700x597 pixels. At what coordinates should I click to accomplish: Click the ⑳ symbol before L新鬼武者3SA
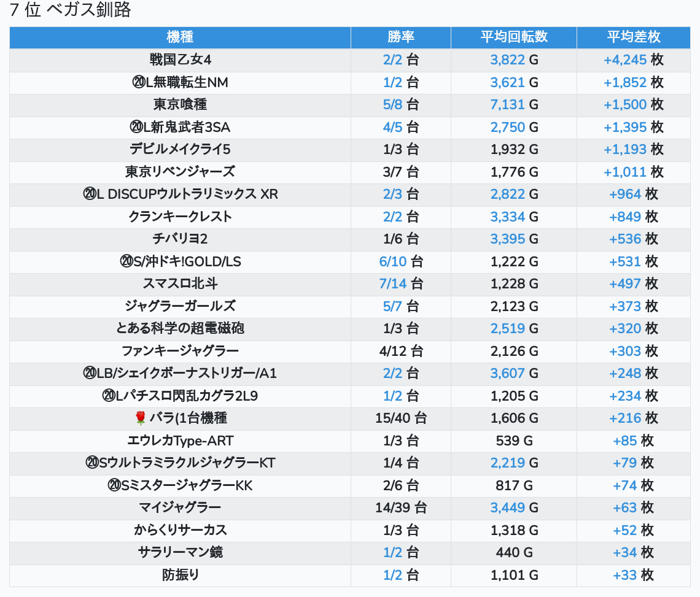click(x=136, y=127)
